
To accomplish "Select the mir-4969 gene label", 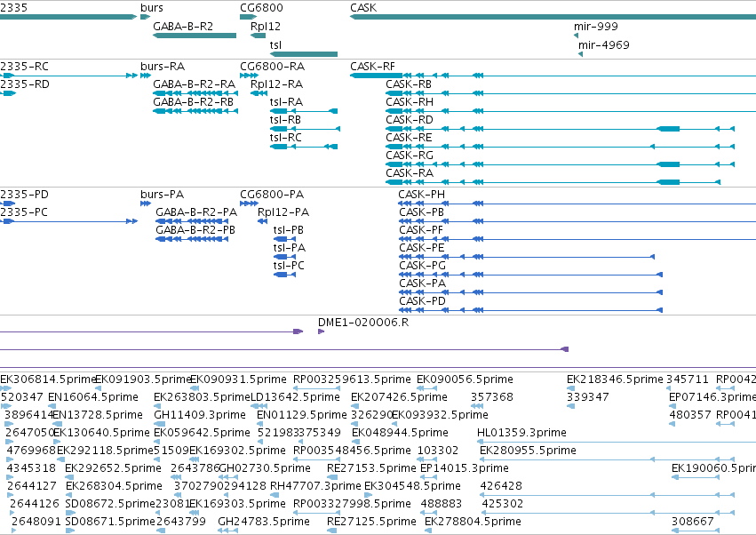I will coord(603,45).
